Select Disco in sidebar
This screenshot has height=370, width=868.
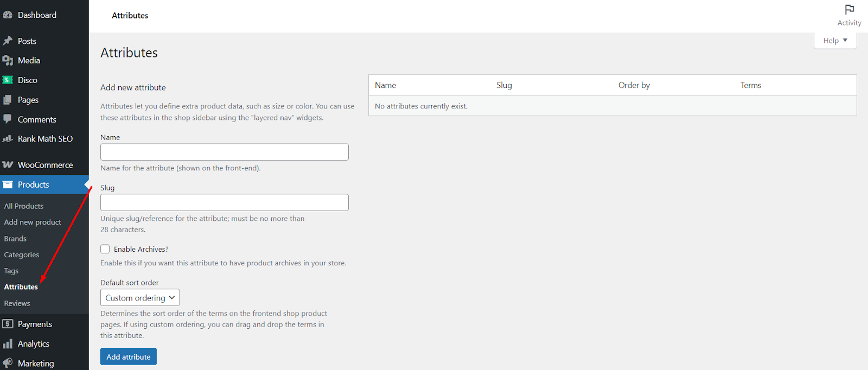(28, 80)
